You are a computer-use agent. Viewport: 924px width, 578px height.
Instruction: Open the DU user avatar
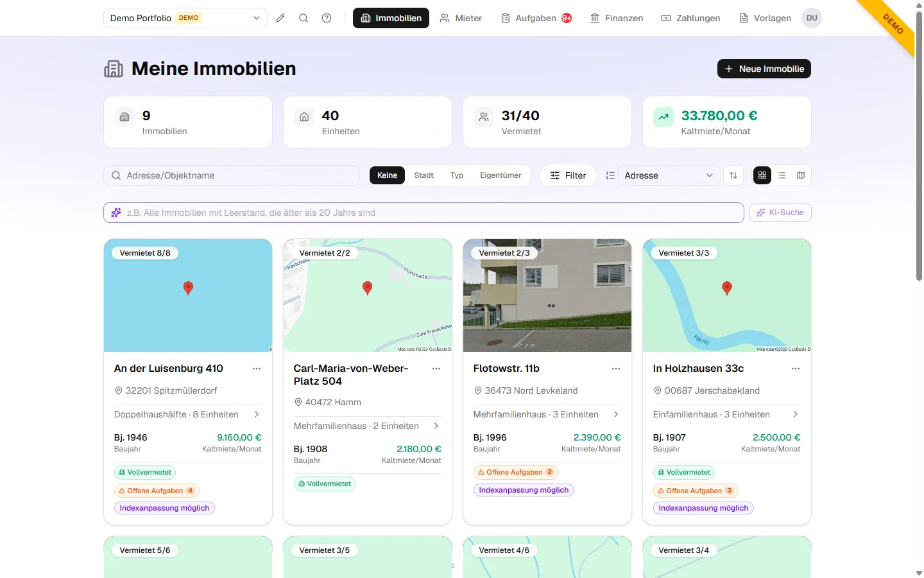coord(812,18)
